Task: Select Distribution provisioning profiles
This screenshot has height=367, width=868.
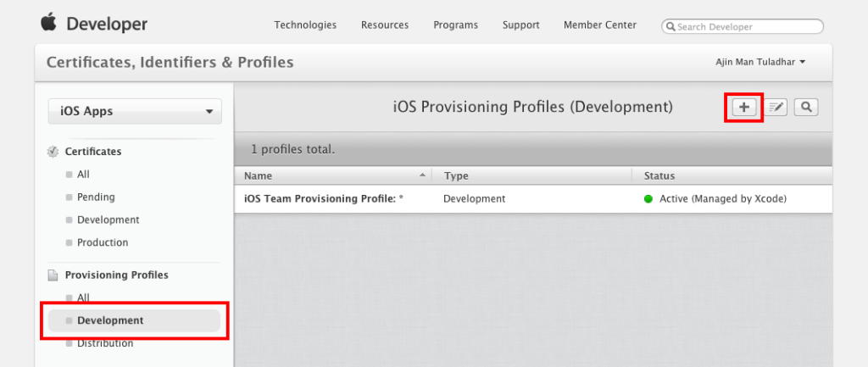Action: pos(105,343)
